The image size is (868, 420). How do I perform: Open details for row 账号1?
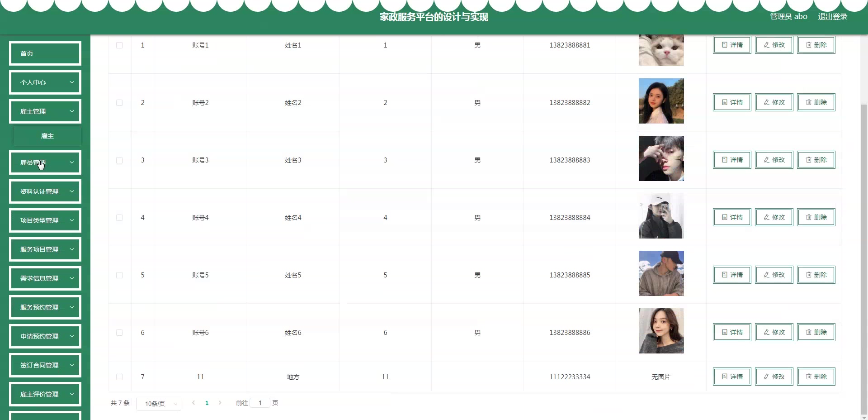(x=732, y=45)
